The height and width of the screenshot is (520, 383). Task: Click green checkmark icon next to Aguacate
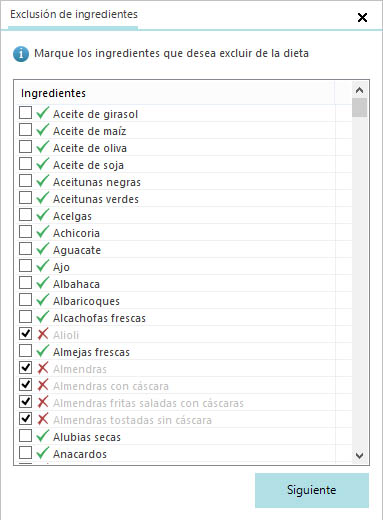click(x=43, y=249)
